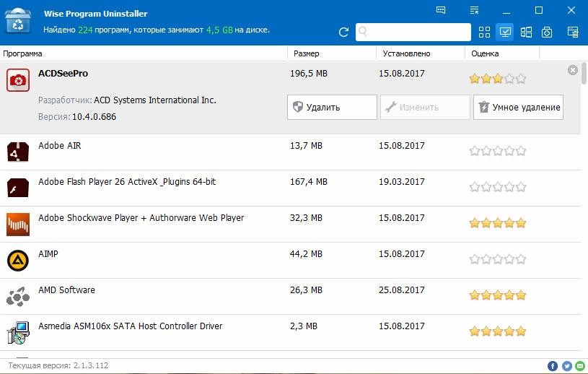
Task: Click the Текущая версия 2.1.3.112 text
Action: 58,365
